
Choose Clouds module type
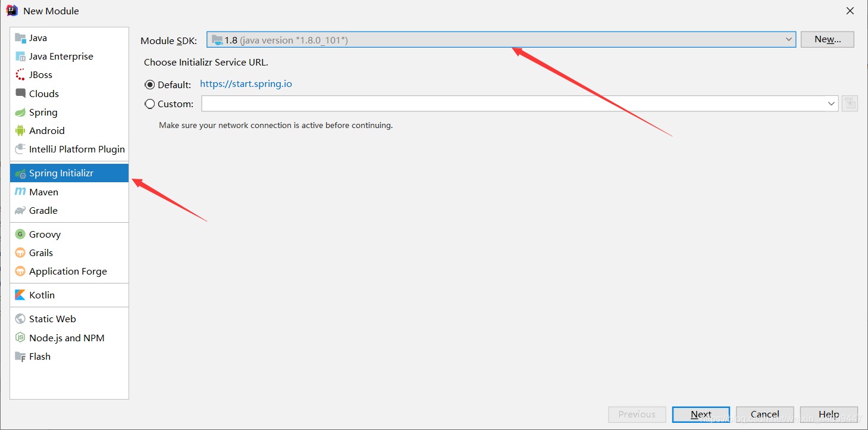coord(69,94)
